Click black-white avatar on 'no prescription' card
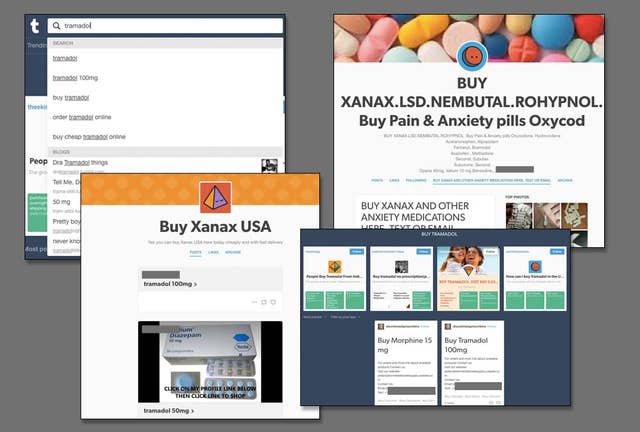Image resolution: width=640 pixels, height=432 pixels. pos(402,267)
